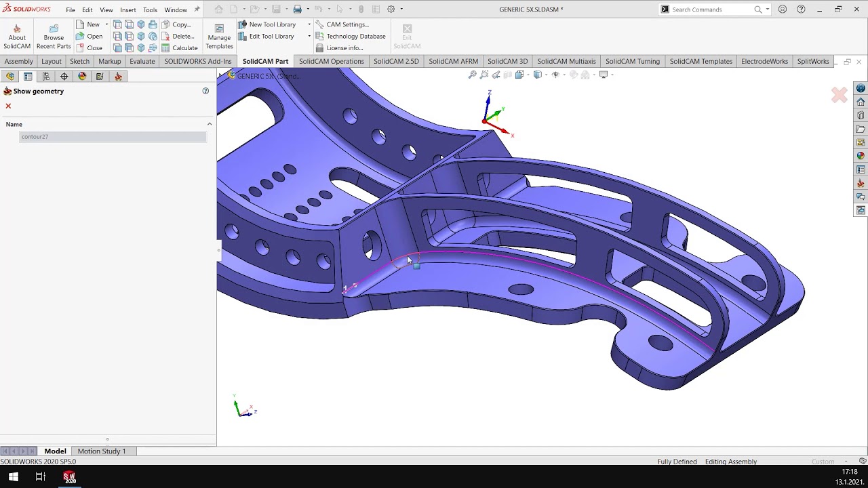Click New Tool Library
Viewport: 868px width, 488px height.
pos(267,24)
